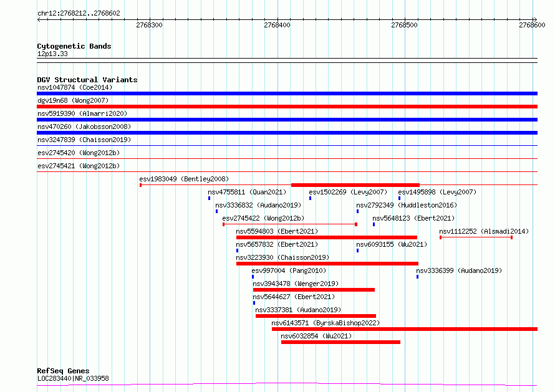Click the nsv6143571 (ByrskaBishop2022) label
The height and width of the screenshot is (392, 555).
tap(326, 323)
